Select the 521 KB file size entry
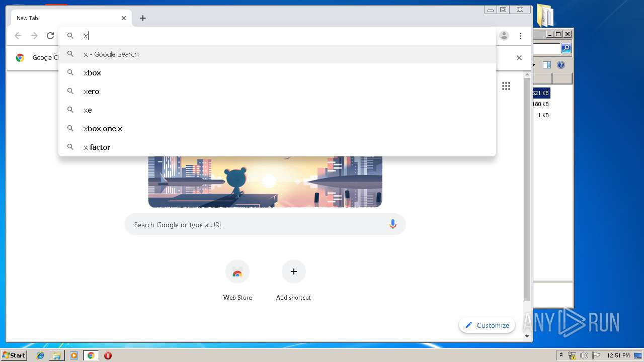 tap(541, 93)
